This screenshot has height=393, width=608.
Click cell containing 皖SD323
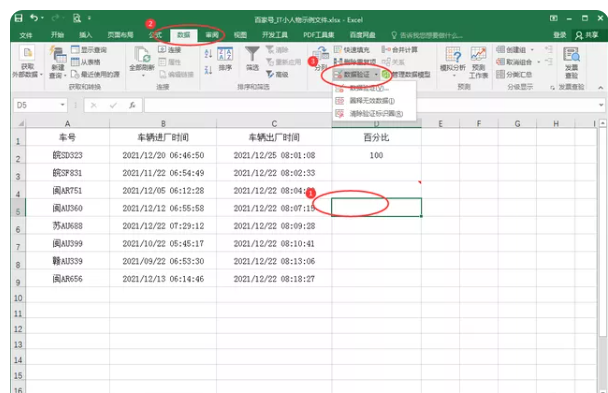[67, 155]
